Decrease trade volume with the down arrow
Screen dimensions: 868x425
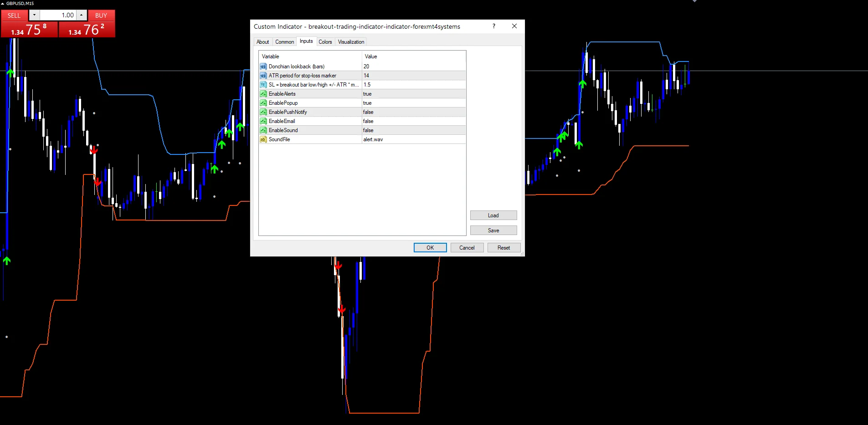pyautogui.click(x=34, y=15)
